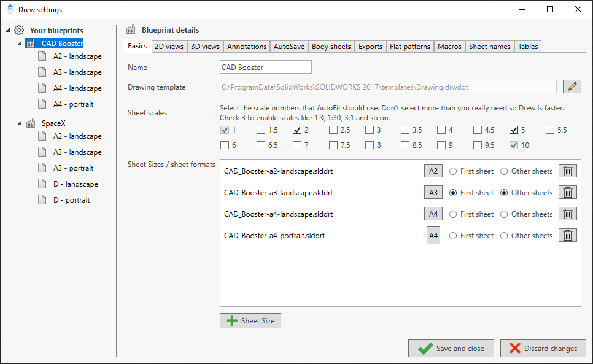Collapse the CAD Booster tree node
The height and width of the screenshot is (364, 593).
click(x=20, y=44)
